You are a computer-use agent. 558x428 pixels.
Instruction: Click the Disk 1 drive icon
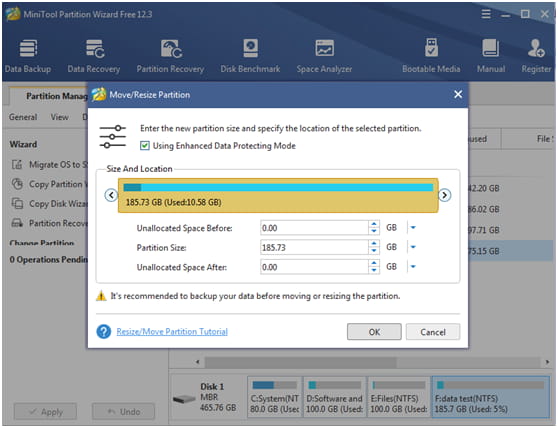click(x=184, y=399)
